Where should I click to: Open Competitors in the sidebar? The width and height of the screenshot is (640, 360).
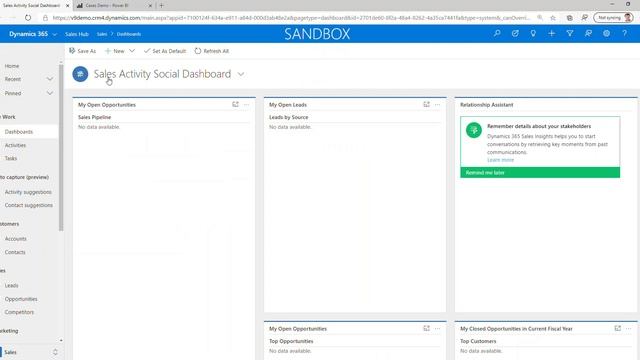19,312
